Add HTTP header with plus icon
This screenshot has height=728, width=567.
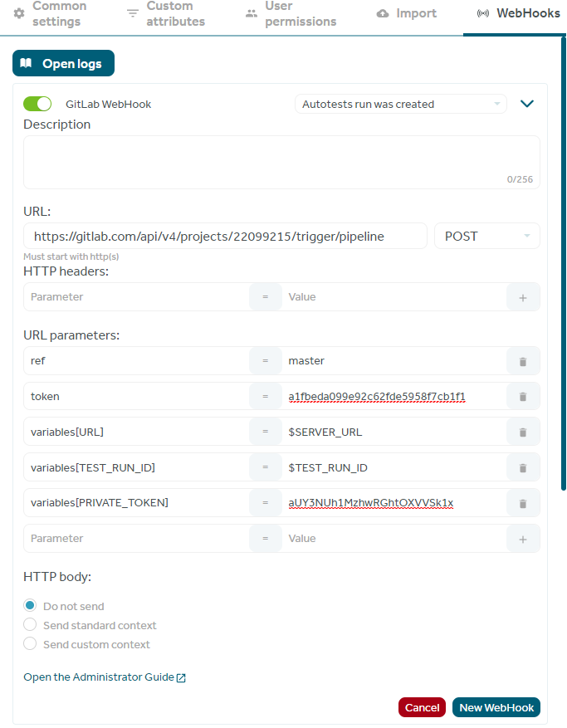[523, 298]
